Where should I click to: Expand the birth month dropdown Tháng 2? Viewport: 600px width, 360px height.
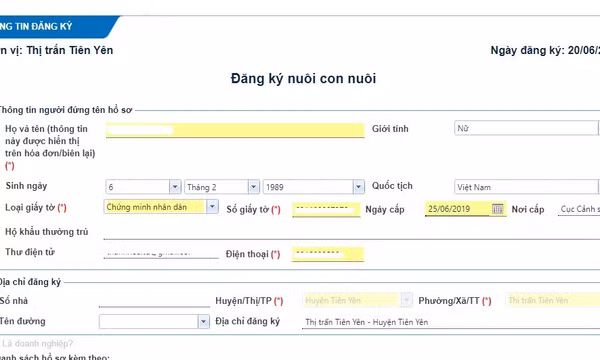click(x=253, y=187)
